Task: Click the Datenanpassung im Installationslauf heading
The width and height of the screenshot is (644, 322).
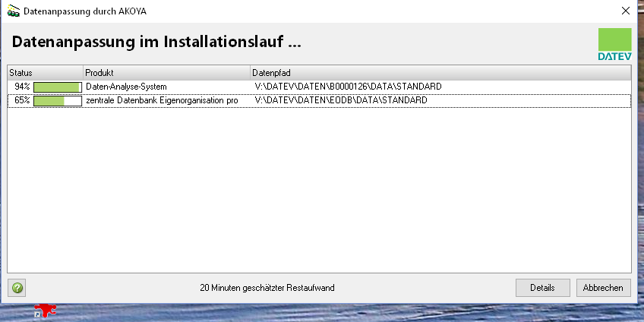Action: tap(156, 42)
